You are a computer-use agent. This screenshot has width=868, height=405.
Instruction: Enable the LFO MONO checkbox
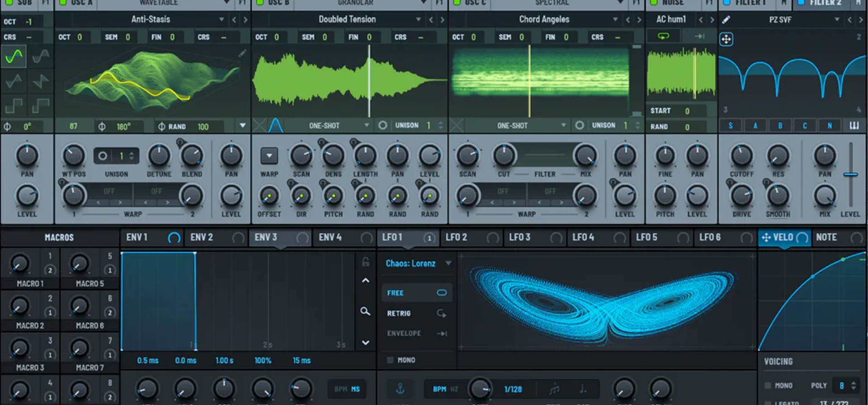[390, 360]
